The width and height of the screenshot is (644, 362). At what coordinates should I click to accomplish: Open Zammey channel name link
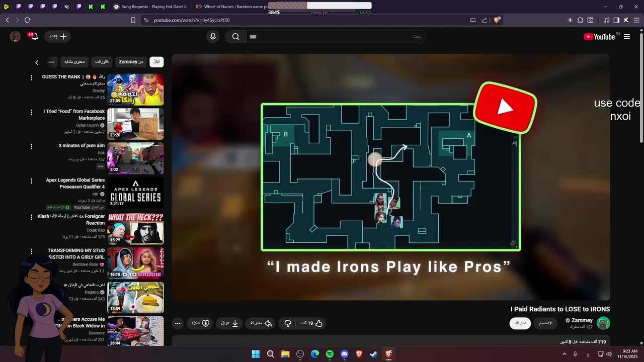click(582, 320)
